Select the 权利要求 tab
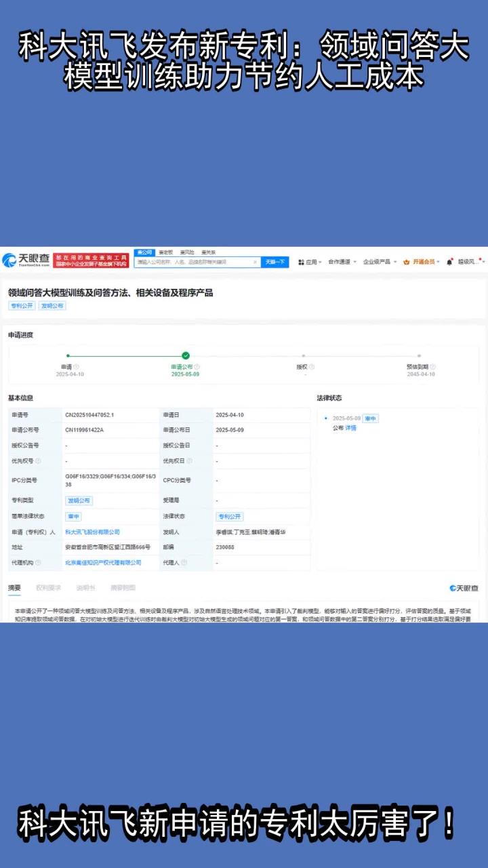Screen dimensions: 488x868 pos(49,588)
